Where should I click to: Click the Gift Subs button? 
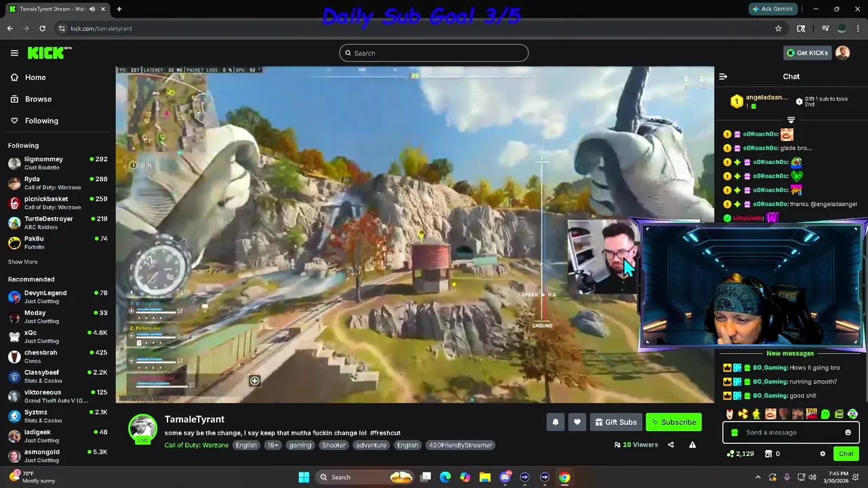(x=616, y=422)
